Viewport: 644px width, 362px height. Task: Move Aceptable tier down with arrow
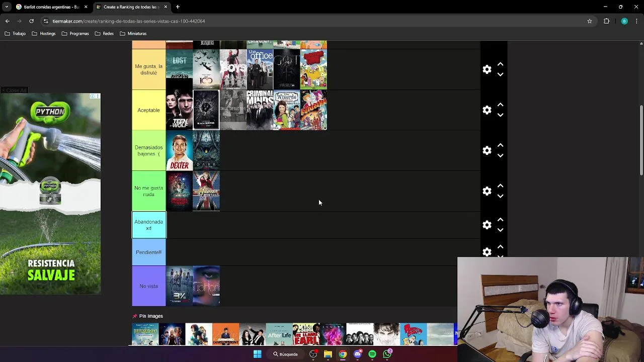pyautogui.click(x=500, y=115)
